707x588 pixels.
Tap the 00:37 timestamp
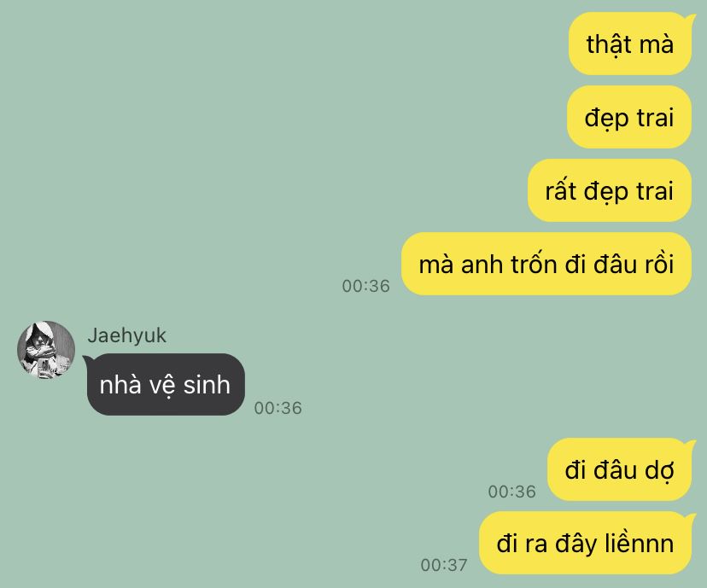click(444, 565)
